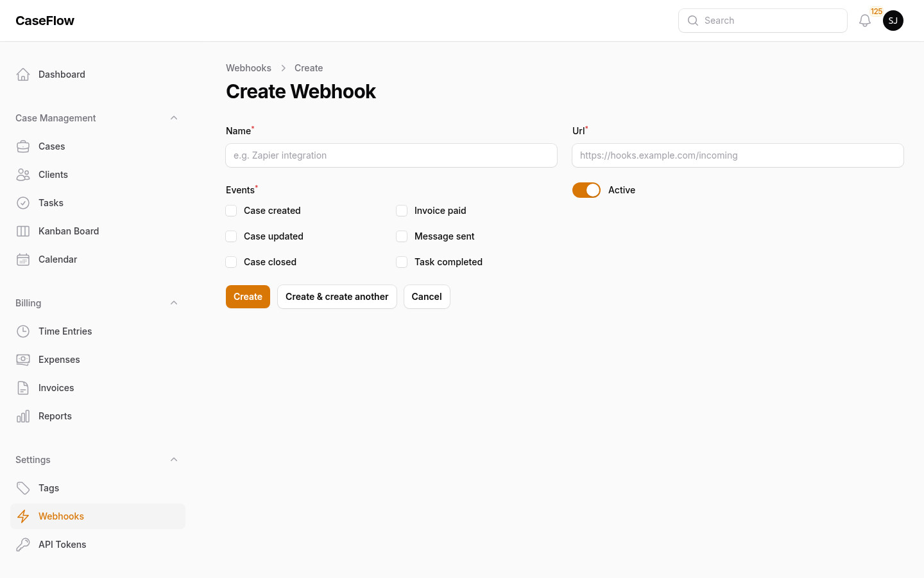Check the Case created event
Screen dimensions: 924x578
click(231, 211)
